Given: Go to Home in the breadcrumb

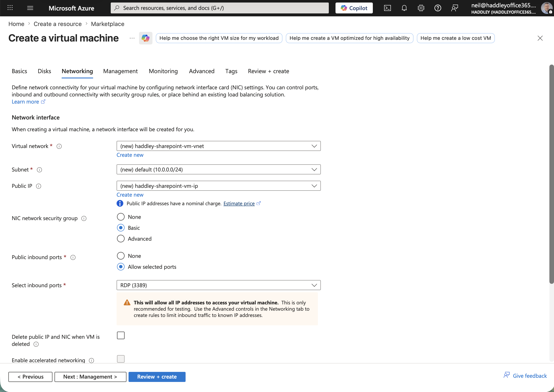Looking at the screenshot, I should pyautogui.click(x=16, y=24).
